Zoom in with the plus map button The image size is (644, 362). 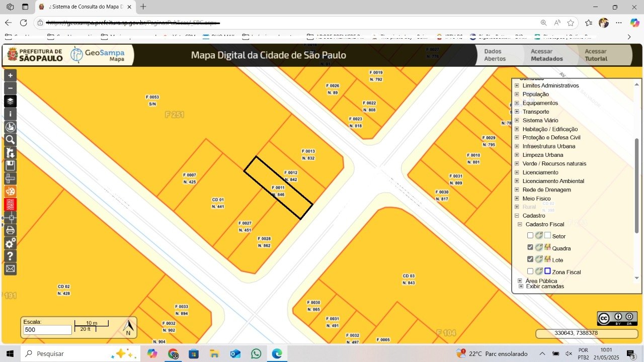10,75
